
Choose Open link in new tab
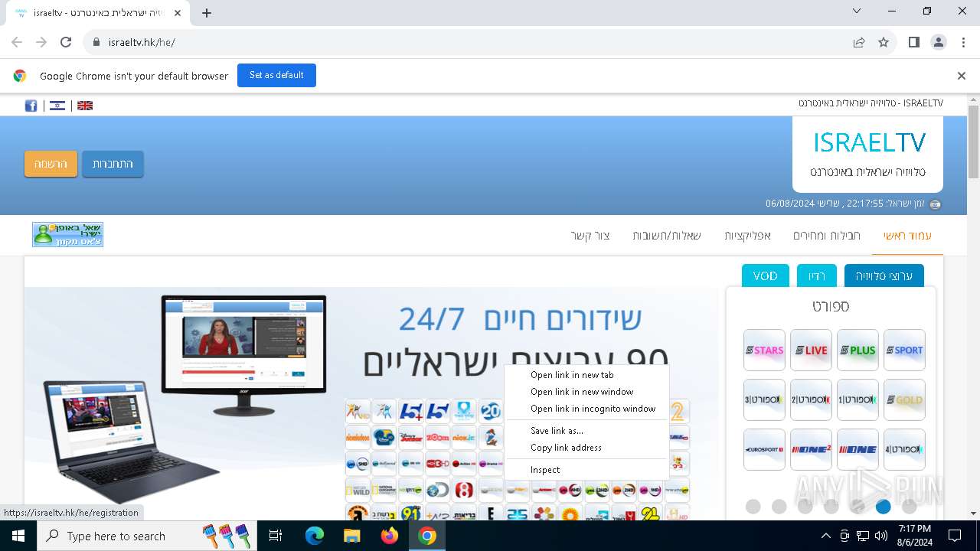click(586, 375)
